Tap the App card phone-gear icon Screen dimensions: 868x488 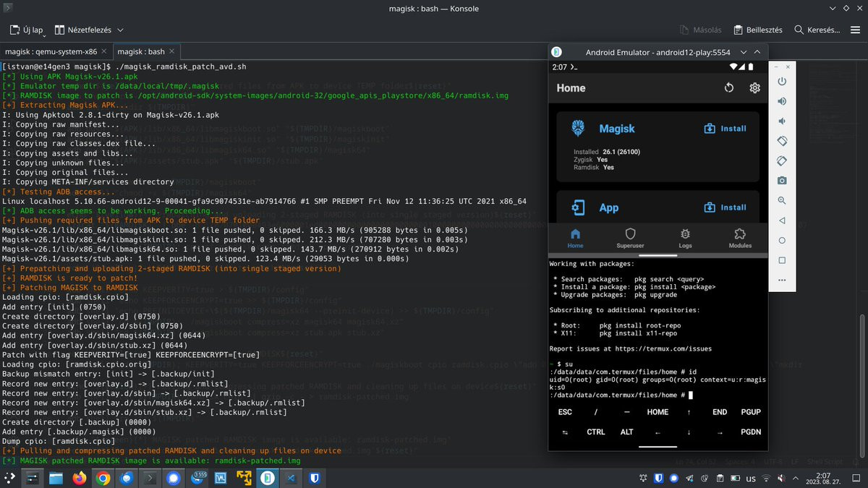tap(578, 207)
